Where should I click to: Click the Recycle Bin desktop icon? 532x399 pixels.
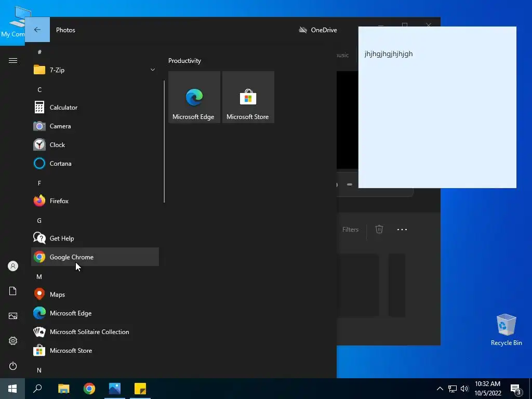pyautogui.click(x=506, y=330)
